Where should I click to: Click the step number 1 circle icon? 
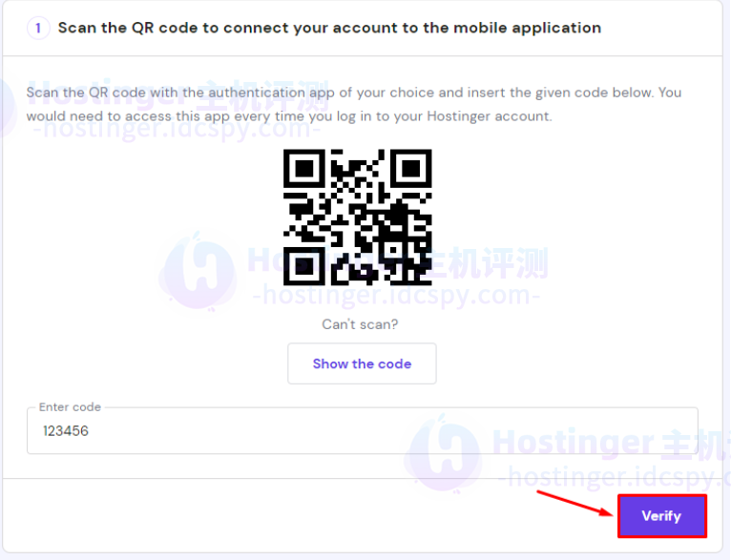(38, 29)
